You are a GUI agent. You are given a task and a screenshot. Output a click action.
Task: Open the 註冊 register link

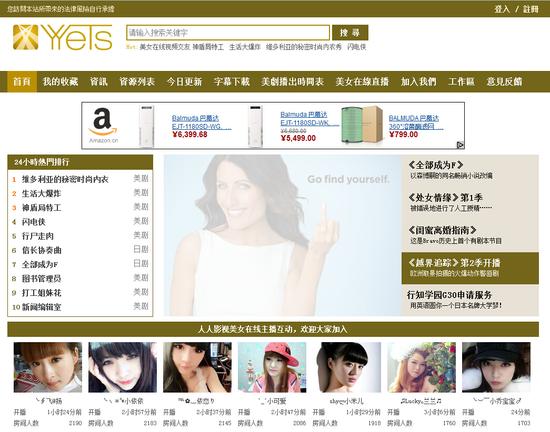tap(531, 9)
